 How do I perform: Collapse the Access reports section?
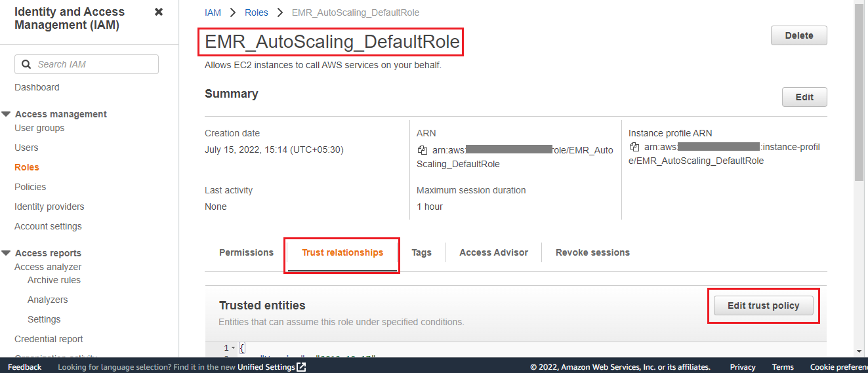coord(6,253)
